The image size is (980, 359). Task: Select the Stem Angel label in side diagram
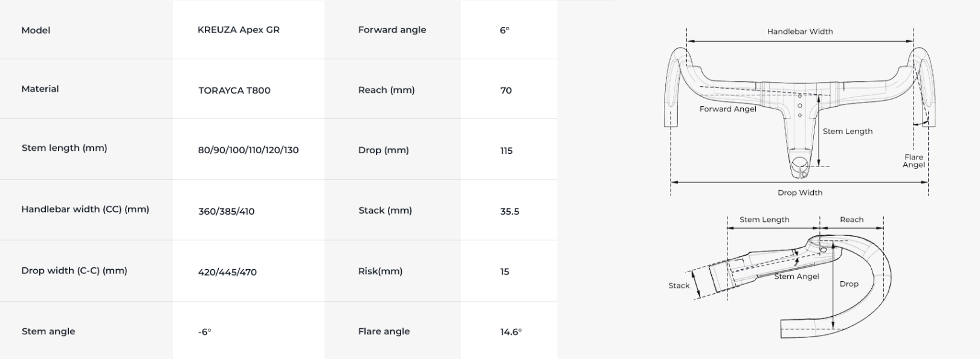pyautogui.click(x=796, y=276)
